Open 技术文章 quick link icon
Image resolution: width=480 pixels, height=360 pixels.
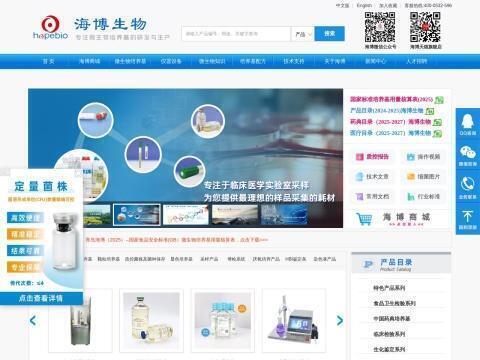coord(359,177)
